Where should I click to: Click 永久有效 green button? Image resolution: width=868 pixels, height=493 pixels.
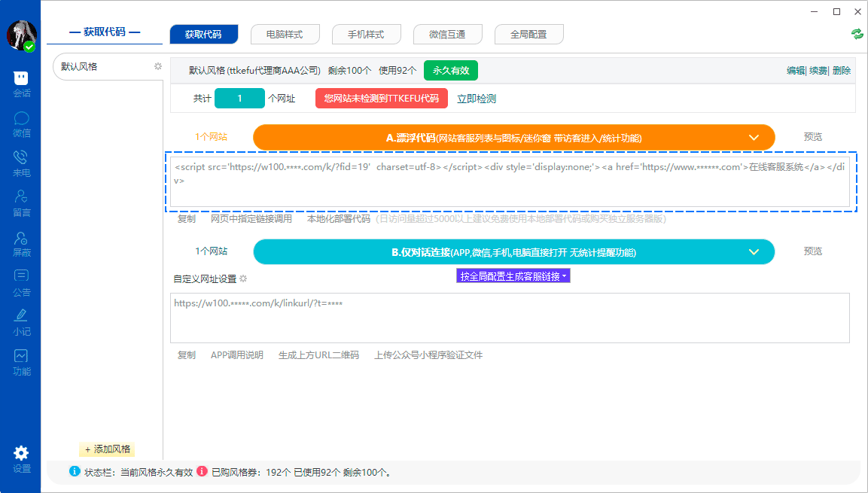(451, 70)
